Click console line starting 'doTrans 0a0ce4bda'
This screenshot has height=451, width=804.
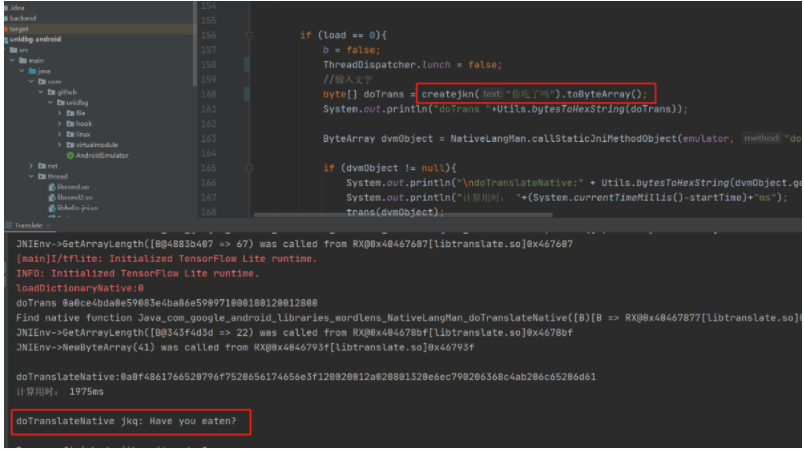pos(167,303)
